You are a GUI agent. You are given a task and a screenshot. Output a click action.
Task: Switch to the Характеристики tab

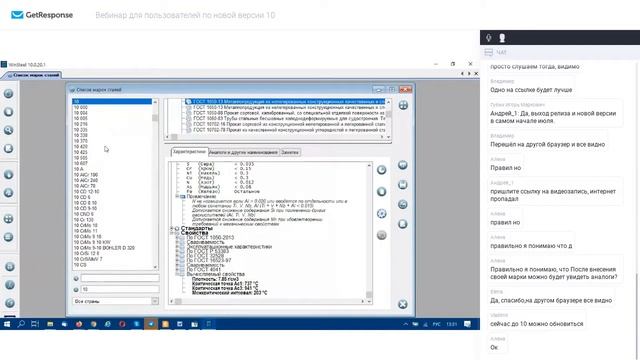click(x=189, y=152)
